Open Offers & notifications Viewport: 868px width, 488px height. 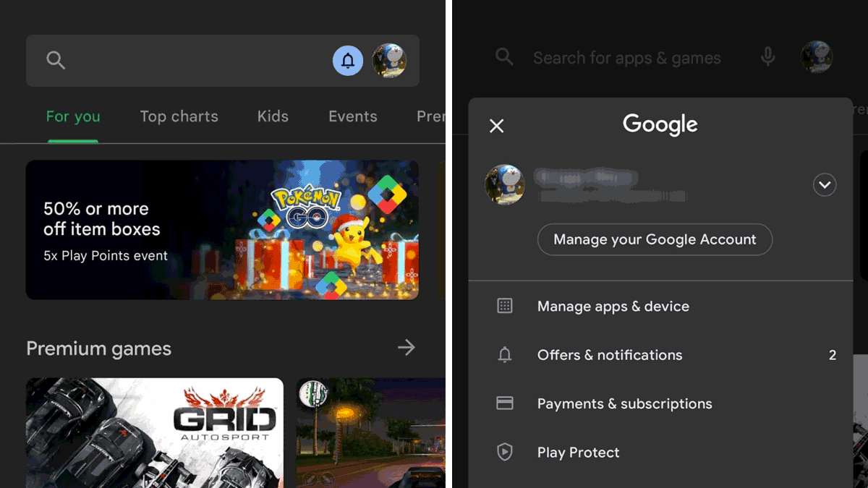click(660, 355)
